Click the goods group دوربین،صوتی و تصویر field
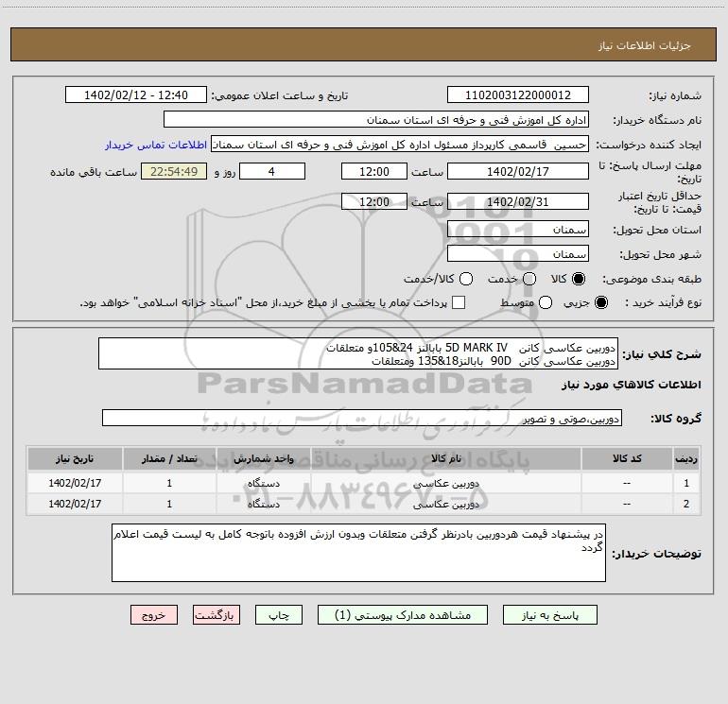This screenshot has width=728, height=704. tap(362, 418)
